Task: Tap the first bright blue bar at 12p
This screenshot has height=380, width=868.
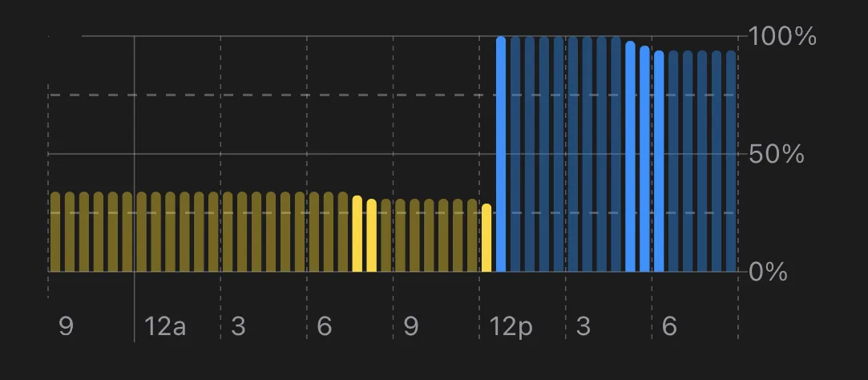Action: pyautogui.click(x=501, y=154)
